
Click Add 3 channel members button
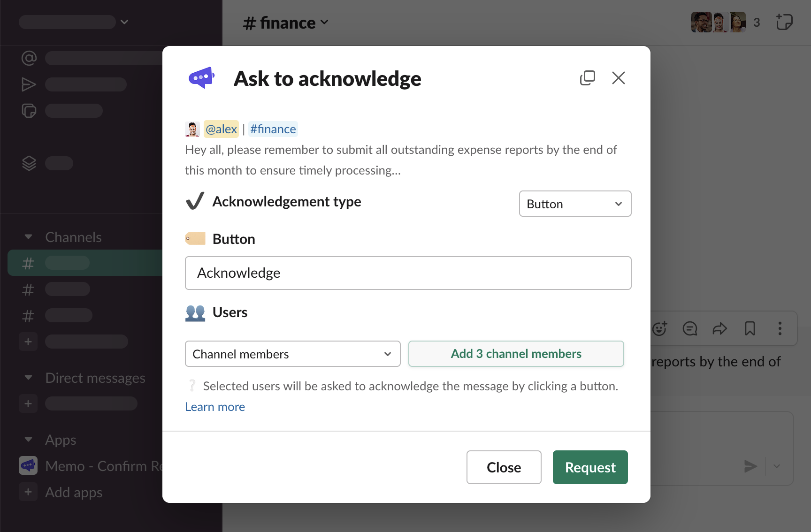pyautogui.click(x=516, y=354)
